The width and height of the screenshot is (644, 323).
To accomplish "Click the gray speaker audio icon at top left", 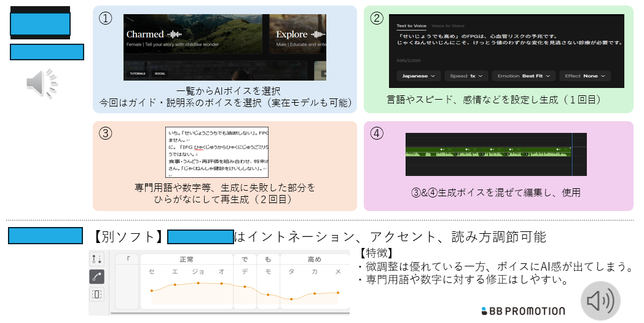I will point(41,83).
